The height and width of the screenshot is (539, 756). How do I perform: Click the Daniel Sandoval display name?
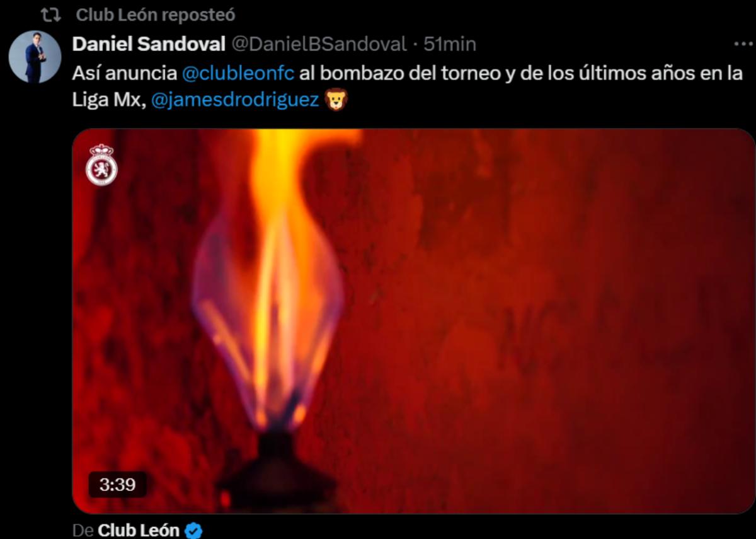(x=149, y=44)
